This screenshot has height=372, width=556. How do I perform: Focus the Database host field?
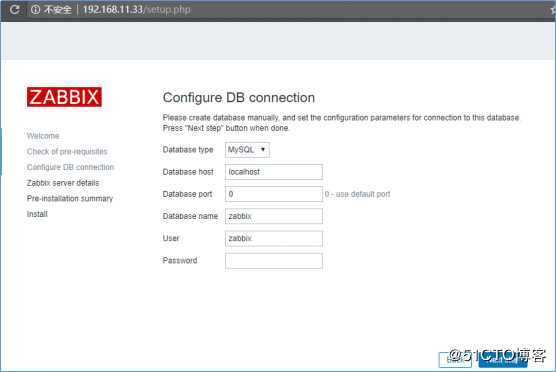274,172
